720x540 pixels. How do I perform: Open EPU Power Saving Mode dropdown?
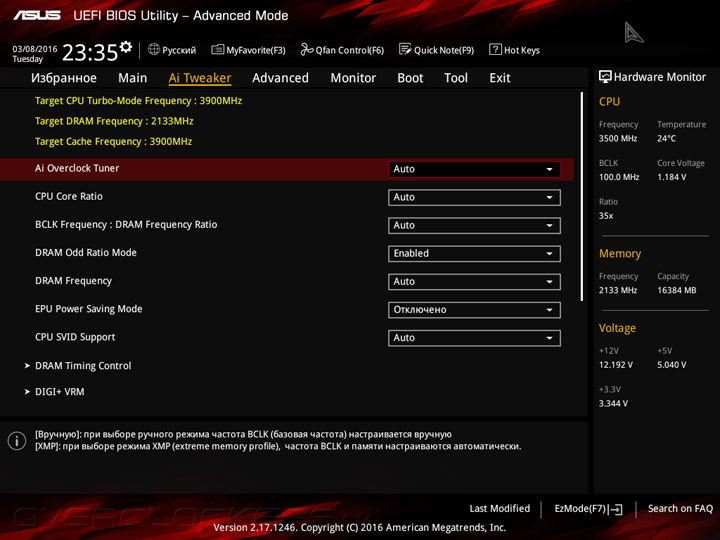pos(474,309)
